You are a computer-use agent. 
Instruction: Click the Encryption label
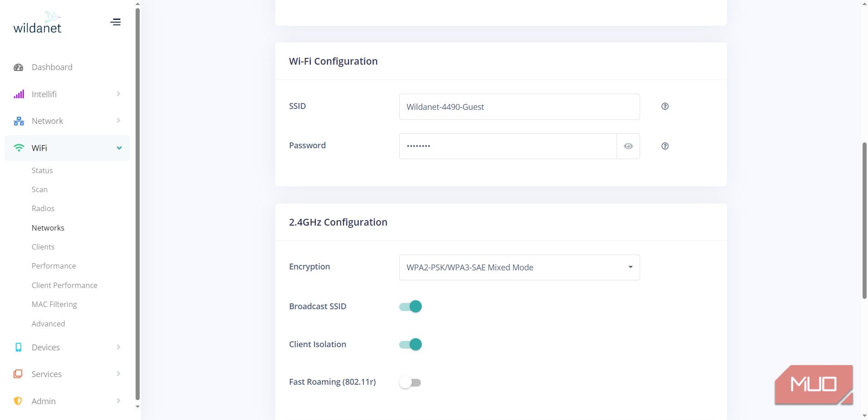click(309, 267)
